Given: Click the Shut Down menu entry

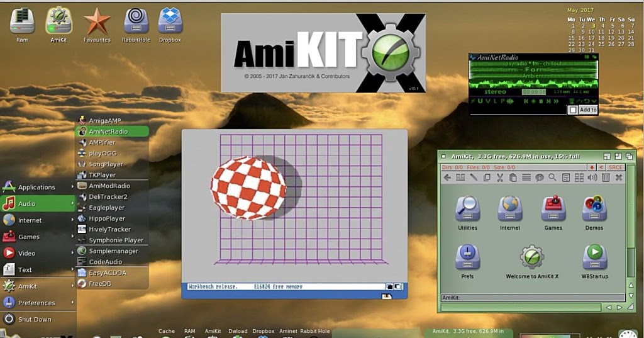Looking at the screenshot, I should pyautogui.click(x=38, y=320).
